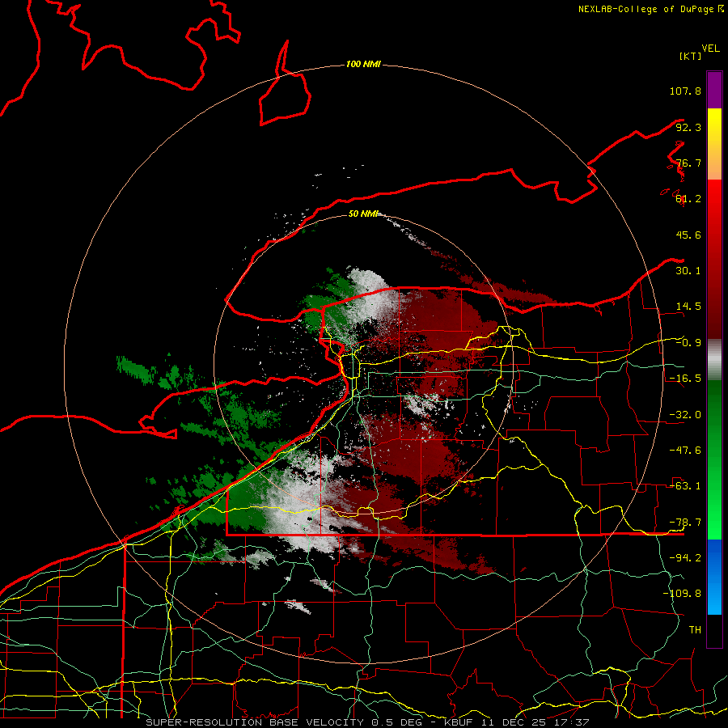Click the -16.5 velocity scale value
This screenshot has width=728, height=728.
tap(685, 379)
